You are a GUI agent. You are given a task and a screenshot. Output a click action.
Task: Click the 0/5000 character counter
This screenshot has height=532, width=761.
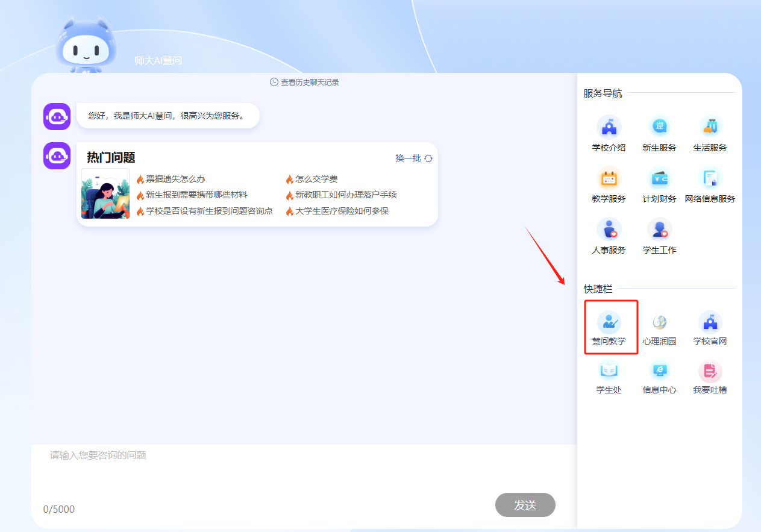click(x=59, y=510)
